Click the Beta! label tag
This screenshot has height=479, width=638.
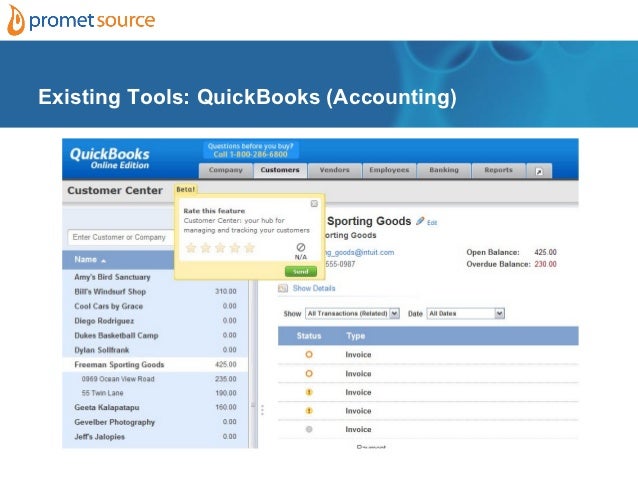[x=186, y=189]
